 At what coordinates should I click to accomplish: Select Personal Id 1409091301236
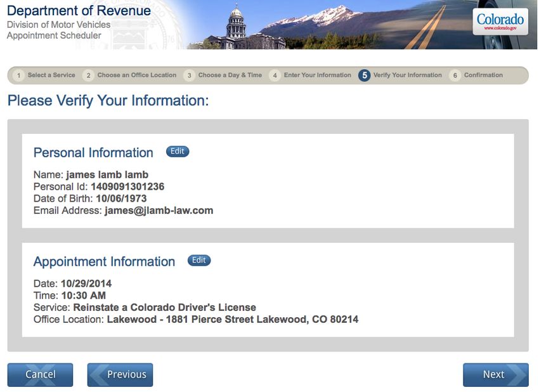point(127,186)
